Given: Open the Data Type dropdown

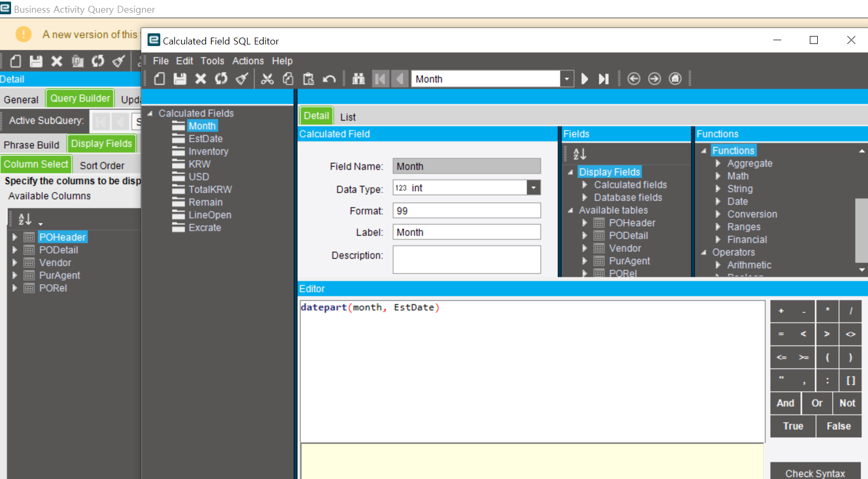Looking at the screenshot, I should pos(533,188).
